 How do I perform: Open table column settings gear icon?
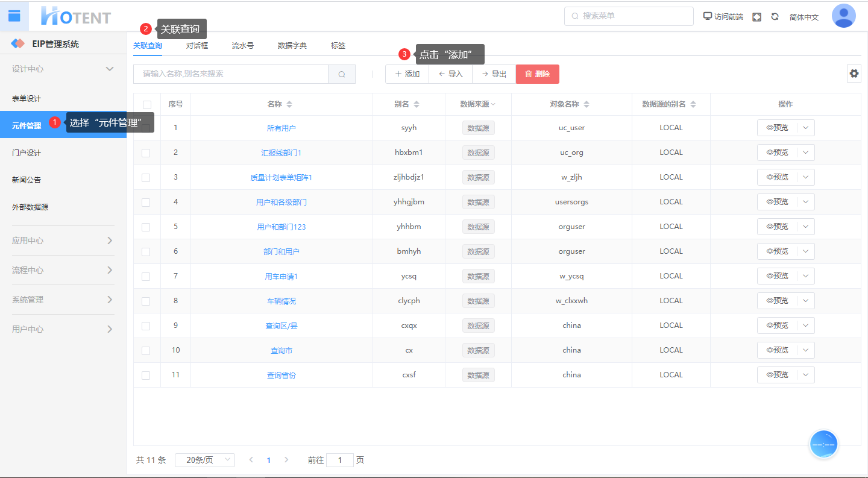854,74
